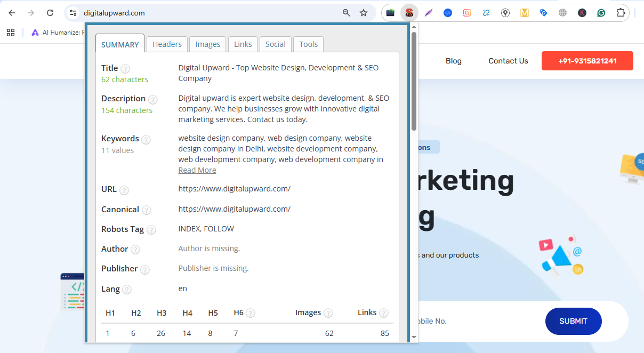Click the help icon beside Robots Tag

click(x=151, y=230)
